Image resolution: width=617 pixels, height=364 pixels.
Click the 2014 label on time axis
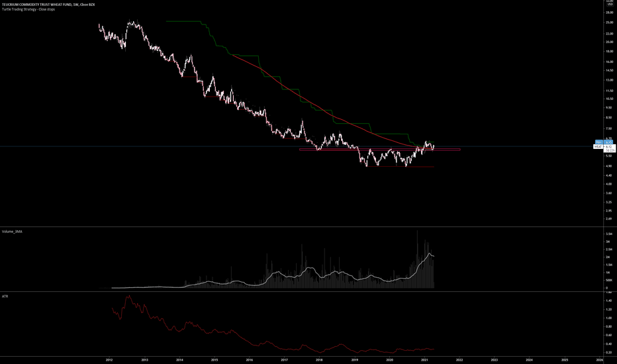tap(179, 359)
